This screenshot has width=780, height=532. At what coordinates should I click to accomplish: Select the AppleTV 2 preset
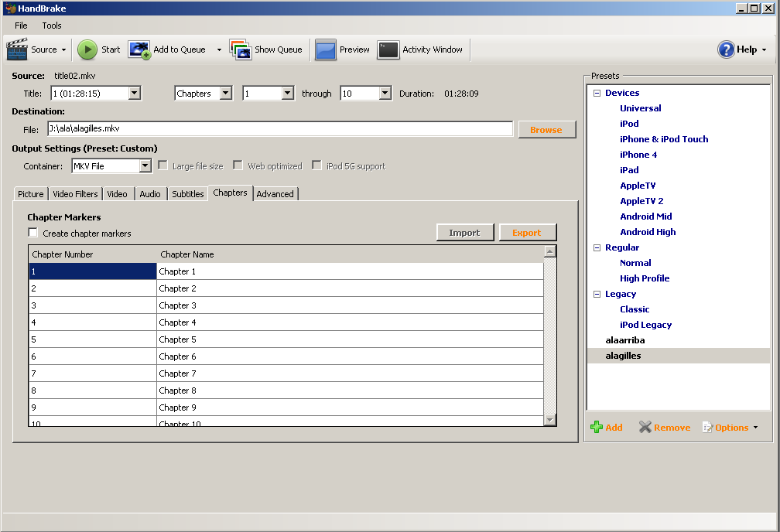[641, 201]
